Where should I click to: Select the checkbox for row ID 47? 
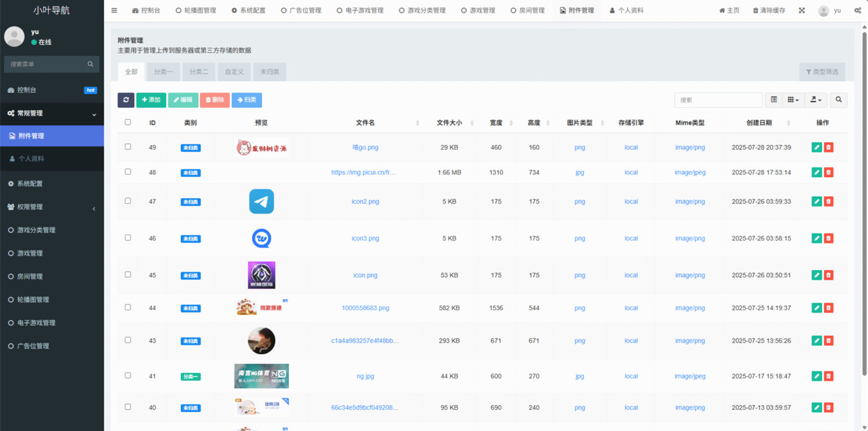[x=128, y=201]
